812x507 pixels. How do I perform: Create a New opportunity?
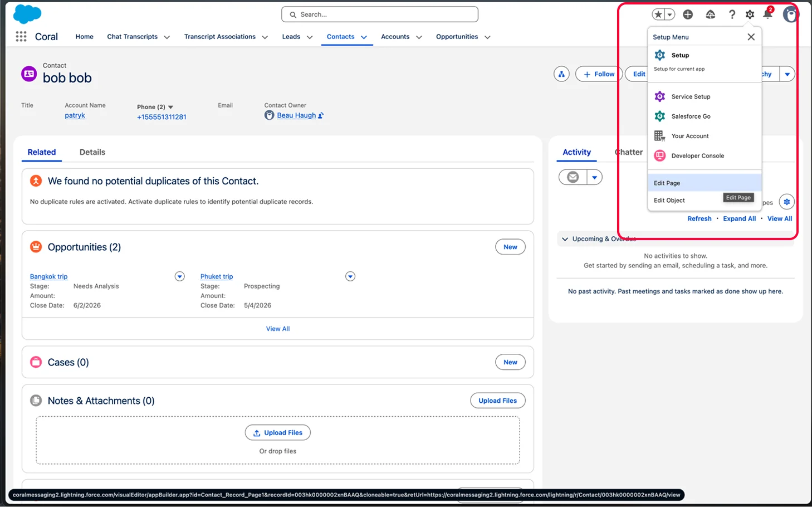pos(510,247)
